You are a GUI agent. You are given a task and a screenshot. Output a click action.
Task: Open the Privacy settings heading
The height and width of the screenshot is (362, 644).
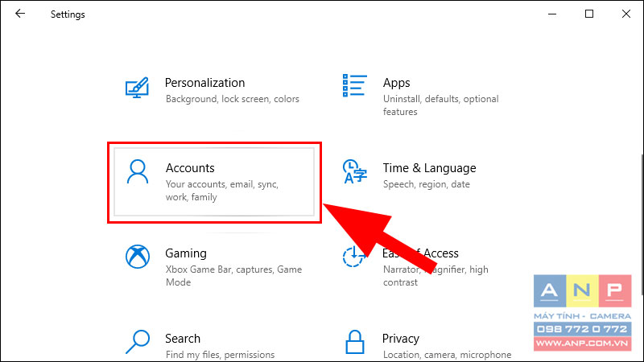tap(400, 339)
